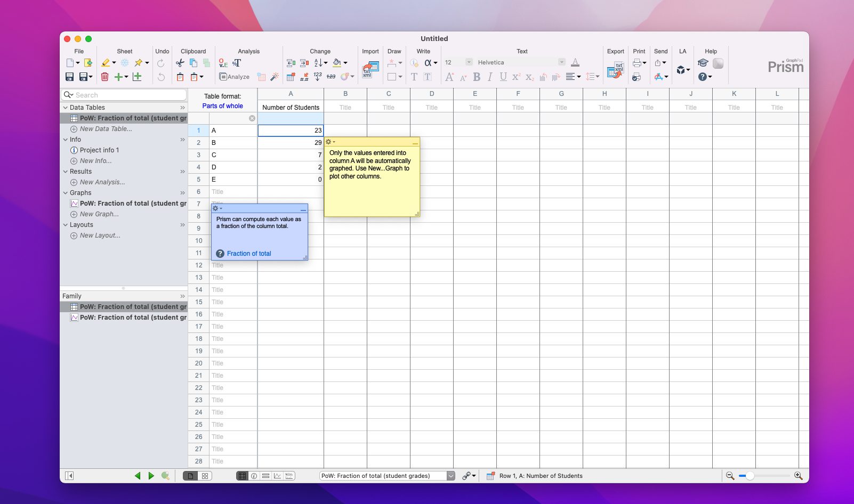Toggle the sidebar panel at bottom left
The width and height of the screenshot is (854, 504).
pos(69,476)
